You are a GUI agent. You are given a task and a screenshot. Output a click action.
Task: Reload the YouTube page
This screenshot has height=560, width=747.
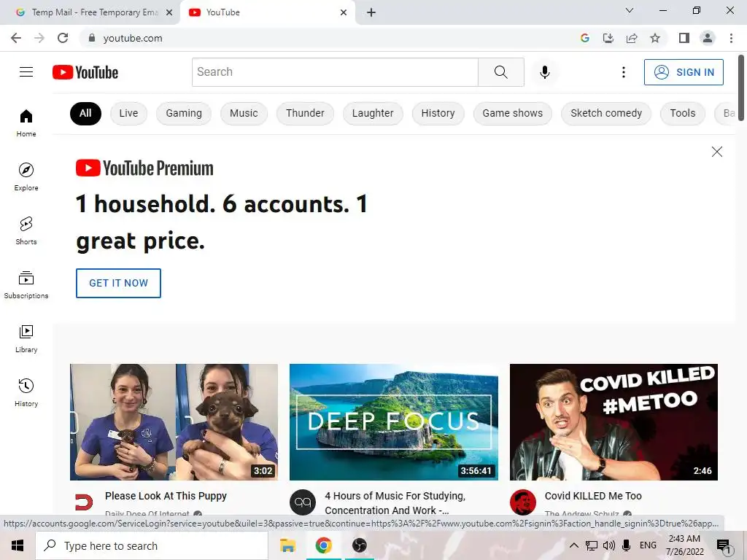click(63, 38)
